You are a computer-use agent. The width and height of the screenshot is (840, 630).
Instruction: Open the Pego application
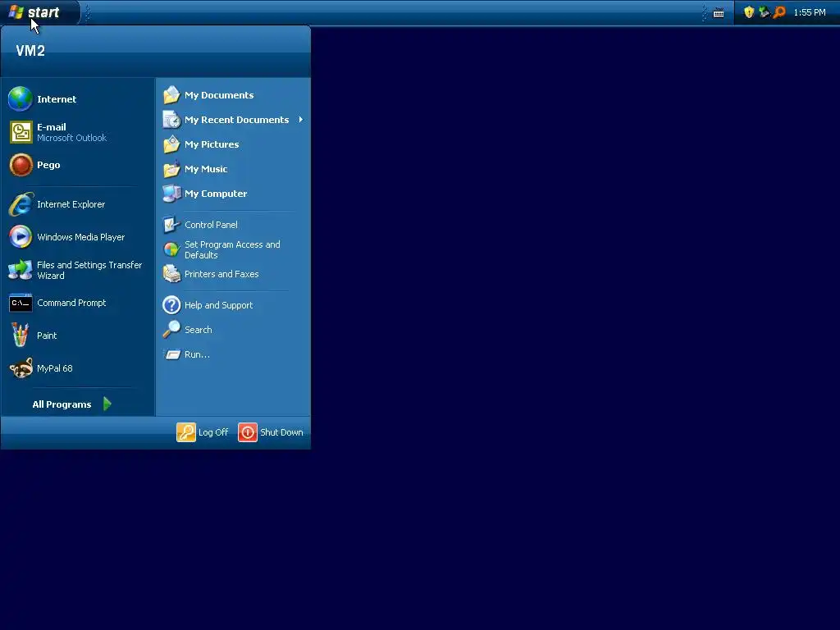pyautogui.click(x=78, y=165)
